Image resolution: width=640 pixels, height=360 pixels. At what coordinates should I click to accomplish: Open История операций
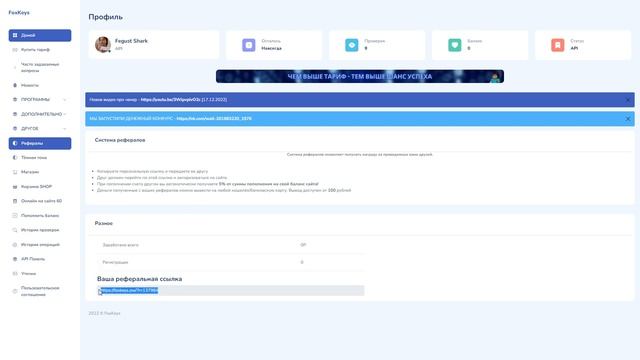tap(40, 245)
